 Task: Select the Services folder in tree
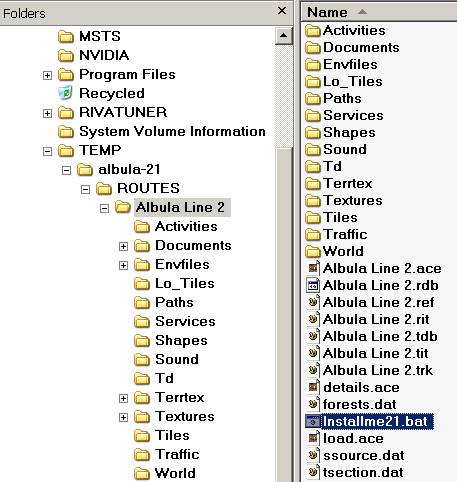coord(185,321)
